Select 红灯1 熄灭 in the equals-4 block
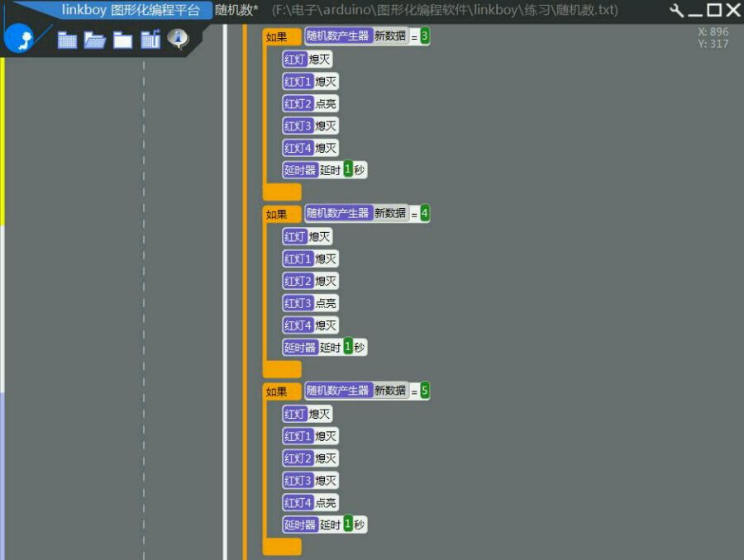The image size is (744, 560). coord(310,259)
